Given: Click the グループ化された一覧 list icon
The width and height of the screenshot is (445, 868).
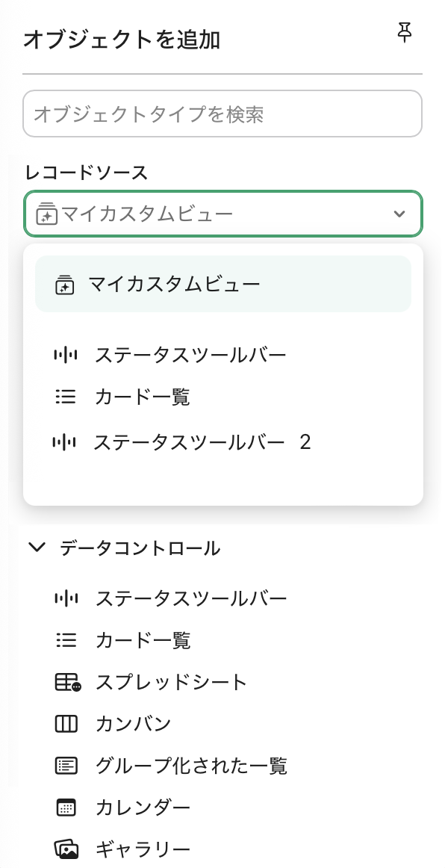Looking at the screenshot, I should click(x=67, y=766).
